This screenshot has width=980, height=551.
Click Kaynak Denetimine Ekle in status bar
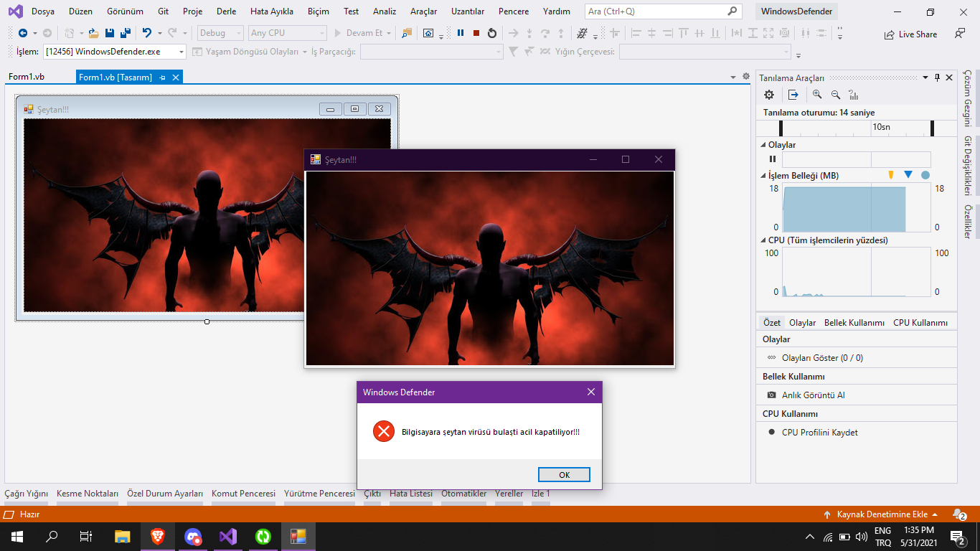[x=882, y=514]
